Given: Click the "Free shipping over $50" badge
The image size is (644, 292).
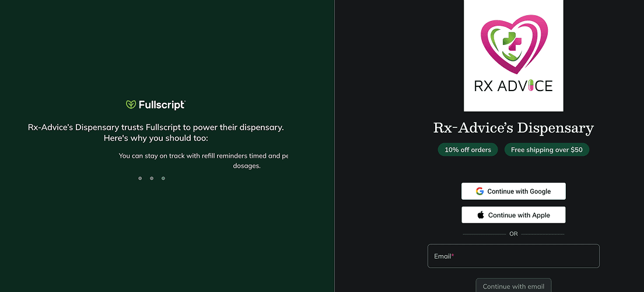Looking at the screenshot, I should point(547,150).
